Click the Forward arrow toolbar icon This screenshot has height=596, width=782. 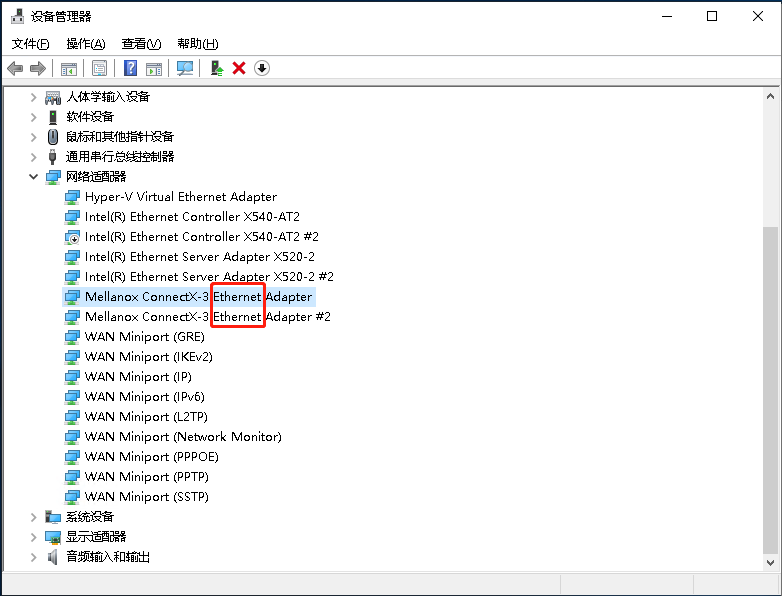tap(38, 68)
